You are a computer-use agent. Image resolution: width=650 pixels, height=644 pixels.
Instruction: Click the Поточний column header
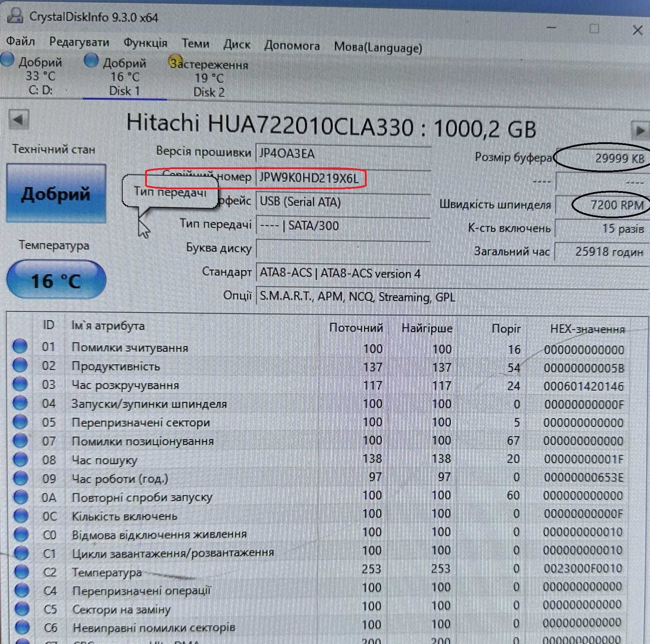pyautogui.click(x=356, y=328)
